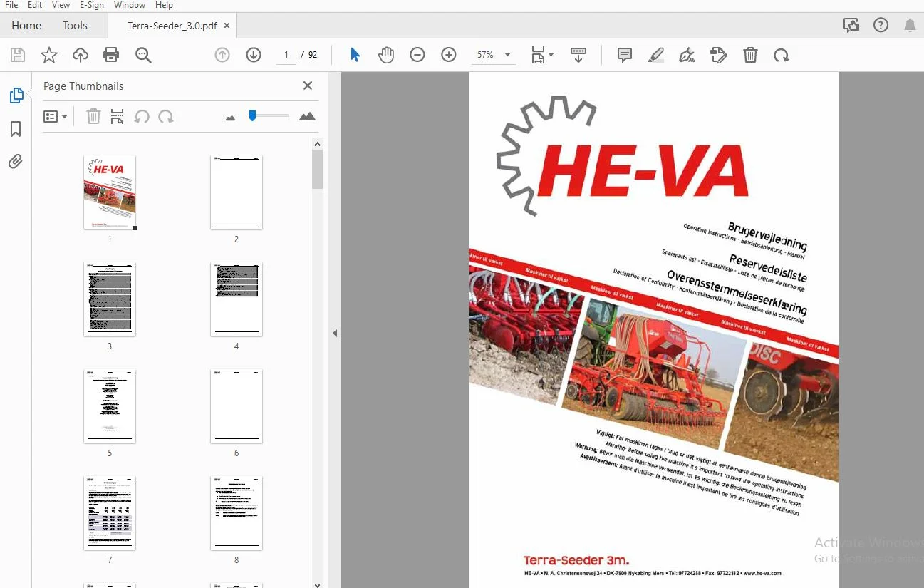Click the Edit/stamp page tool icon
Viewport: 924px width, 588px height.
719,55
